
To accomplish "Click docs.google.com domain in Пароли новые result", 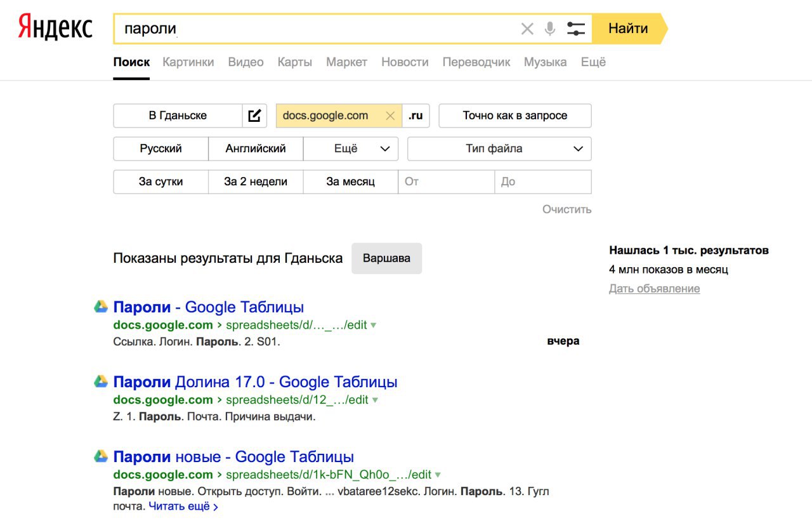I will point(163,475).
